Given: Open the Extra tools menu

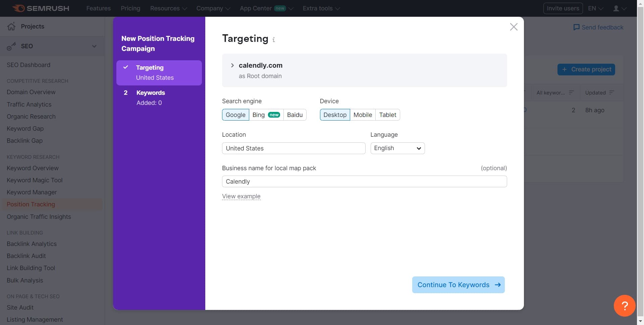Looking at the screenshot, I should click(x=321, y=8).
